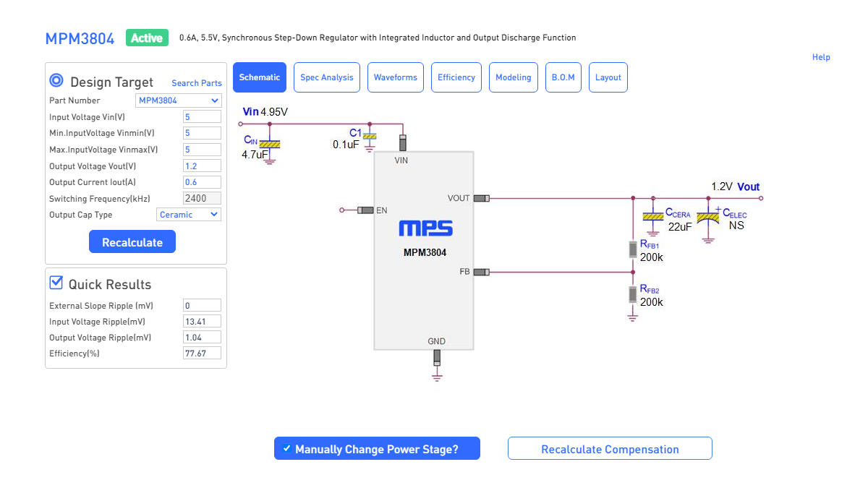The image size is (868, 501).
Task: Click the Switching Frequency field
Action: pos(202,198)
